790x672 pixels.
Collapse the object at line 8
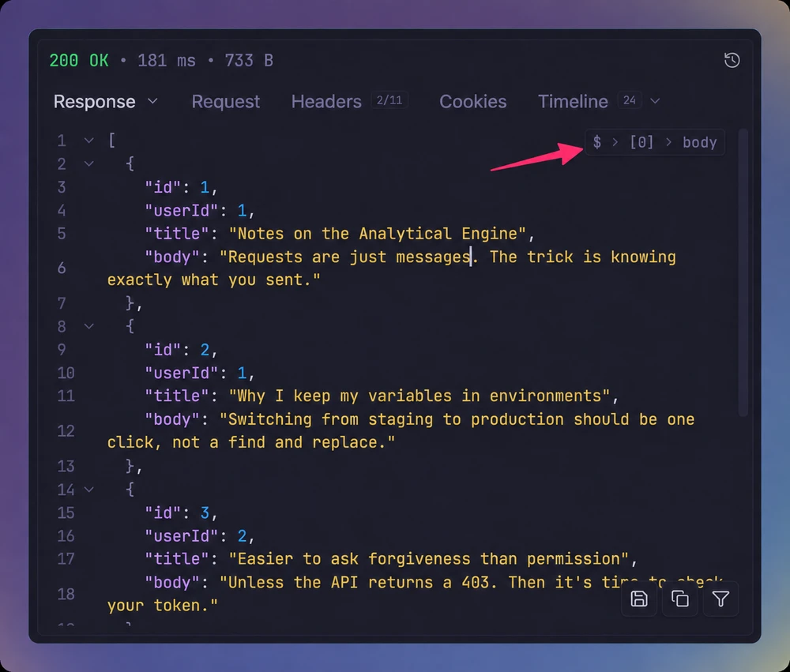[88, 326]
